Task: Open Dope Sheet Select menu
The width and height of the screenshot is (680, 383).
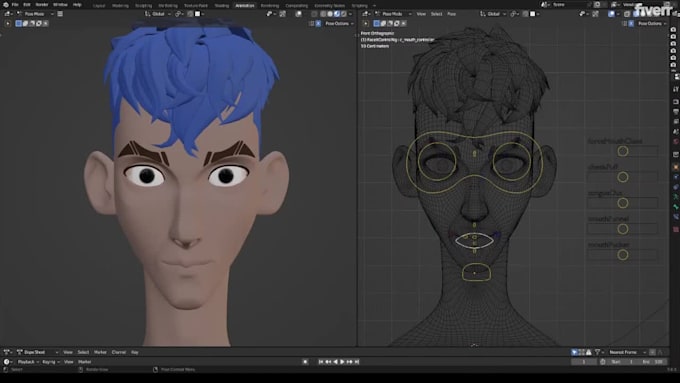Action: click(x=83, y=352)
